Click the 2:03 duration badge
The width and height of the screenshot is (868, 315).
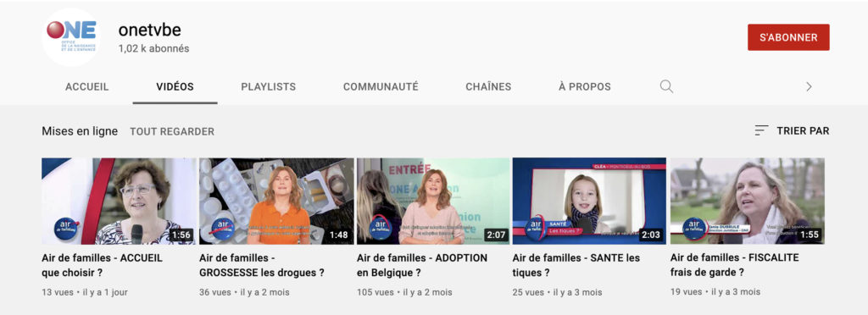point(651,235)
